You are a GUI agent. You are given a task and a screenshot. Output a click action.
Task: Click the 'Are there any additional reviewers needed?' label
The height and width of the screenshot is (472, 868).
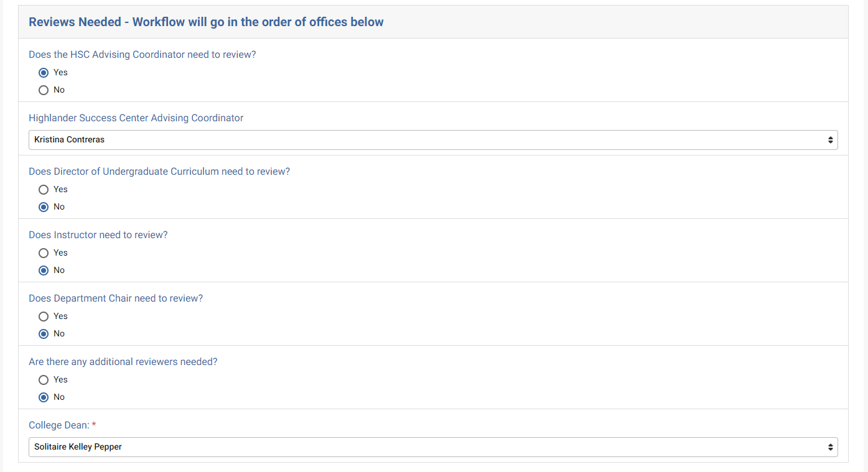coord(123,362)
